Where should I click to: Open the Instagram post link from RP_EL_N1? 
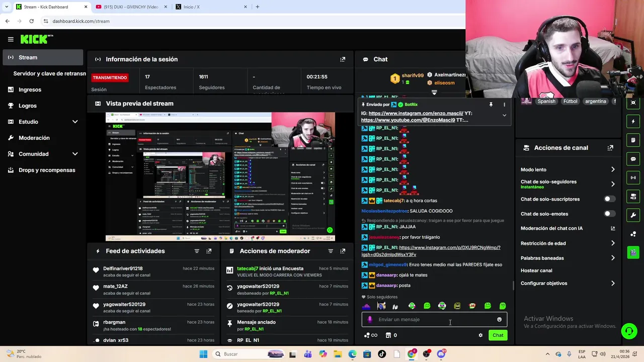(431, 251)
